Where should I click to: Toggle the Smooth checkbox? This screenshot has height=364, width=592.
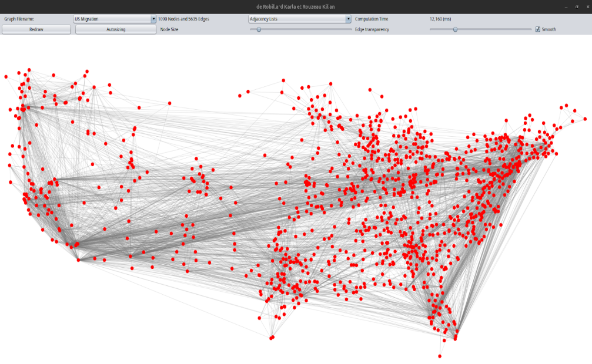point(538,29)
